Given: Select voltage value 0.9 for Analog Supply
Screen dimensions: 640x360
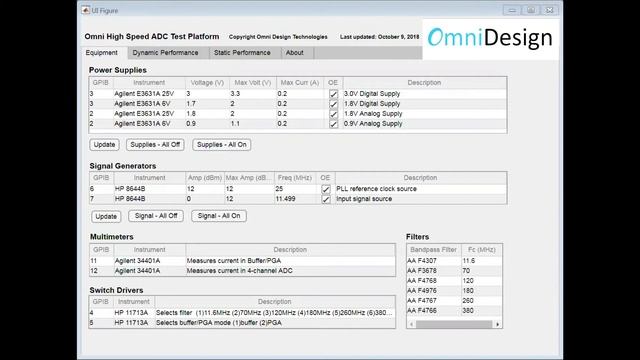Looking at the screenshot, I should click(207, 124).
